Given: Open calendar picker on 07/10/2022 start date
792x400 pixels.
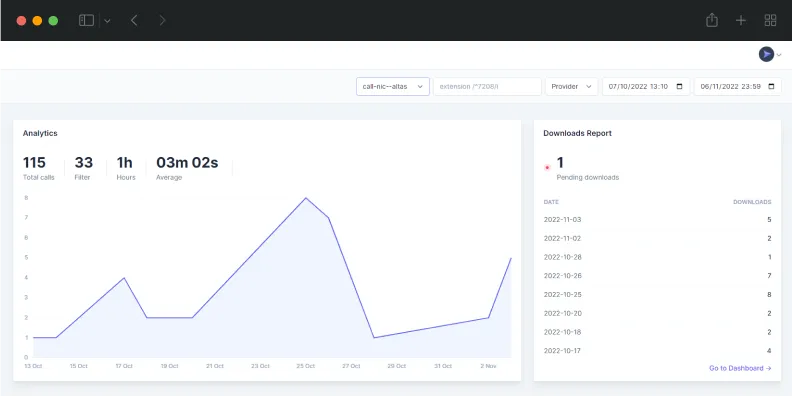Looking at the screenshot, I should click(x=680, y=87).
